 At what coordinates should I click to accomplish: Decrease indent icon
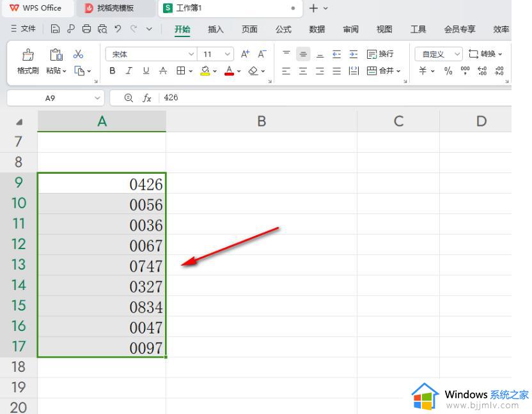coord(336,54)
